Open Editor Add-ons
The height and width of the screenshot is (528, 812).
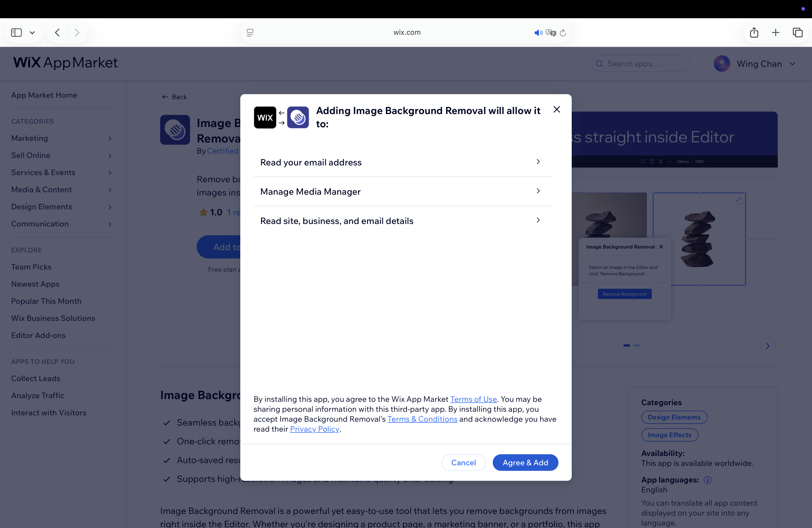tap(38, 335)
